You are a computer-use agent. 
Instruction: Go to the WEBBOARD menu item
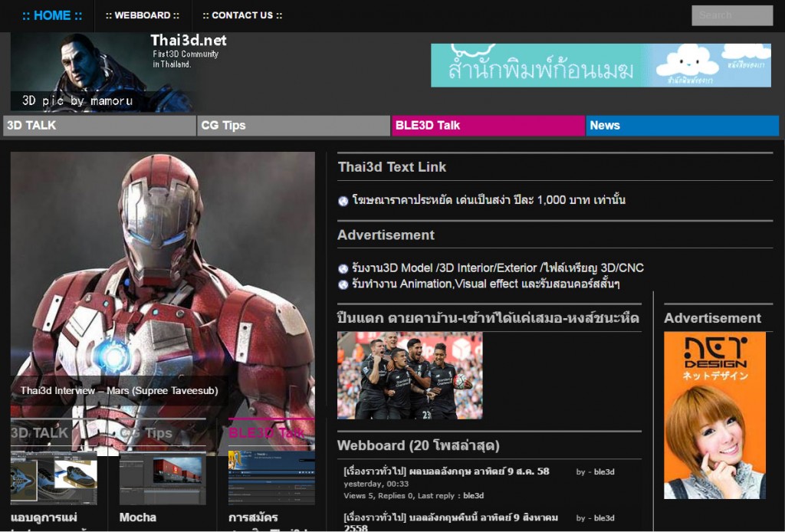[142, 15]
